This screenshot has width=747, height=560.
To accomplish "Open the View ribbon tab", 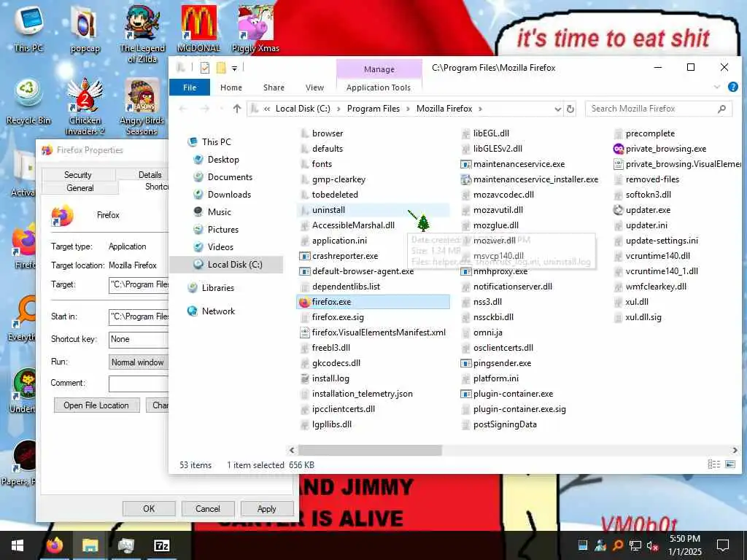I will [314, 87].
